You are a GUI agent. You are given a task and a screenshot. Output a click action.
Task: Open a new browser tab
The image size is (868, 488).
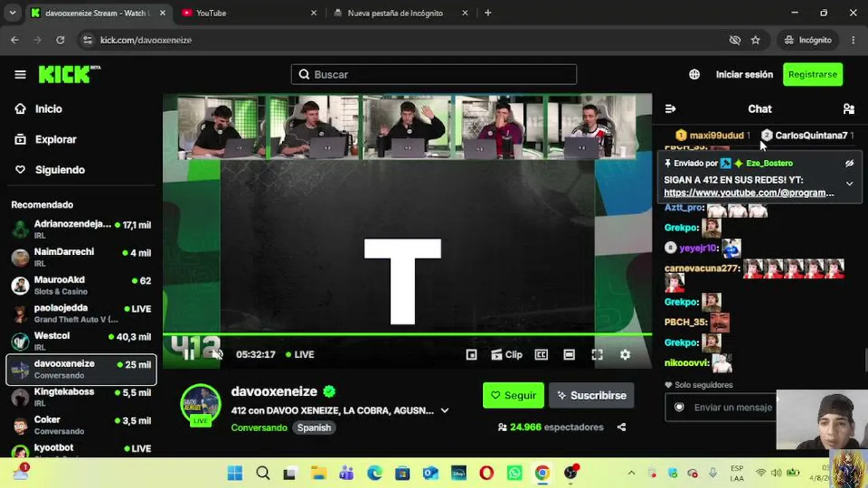[488, 13]
